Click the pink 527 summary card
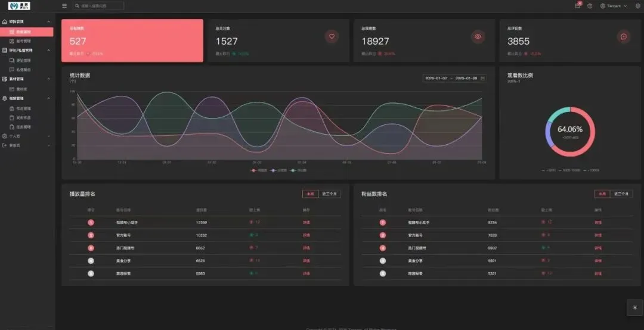The image size is (644, 330). (132, 41)
